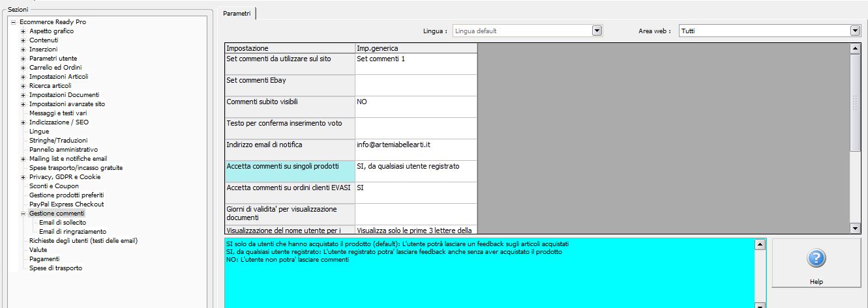The height and width of the screenshot is (308, 868).
Task: Click the Set commenti da utilizzare sul sito label
Action: [x=290, y=64]
